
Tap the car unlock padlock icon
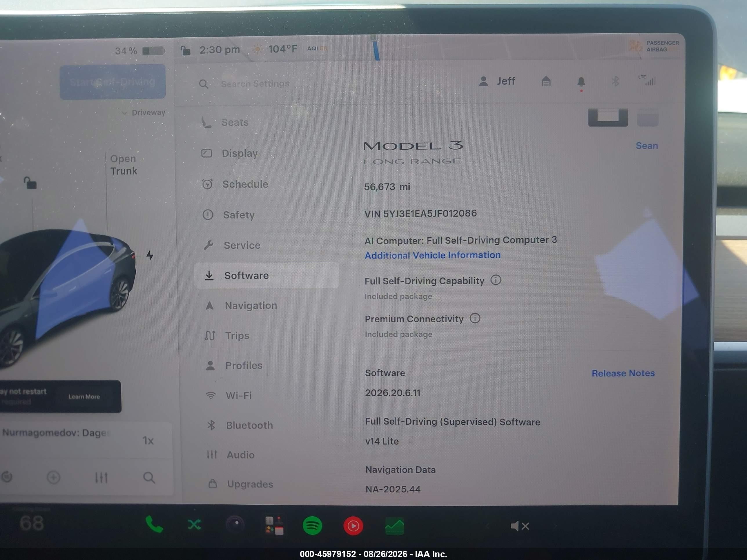point(30,183)
